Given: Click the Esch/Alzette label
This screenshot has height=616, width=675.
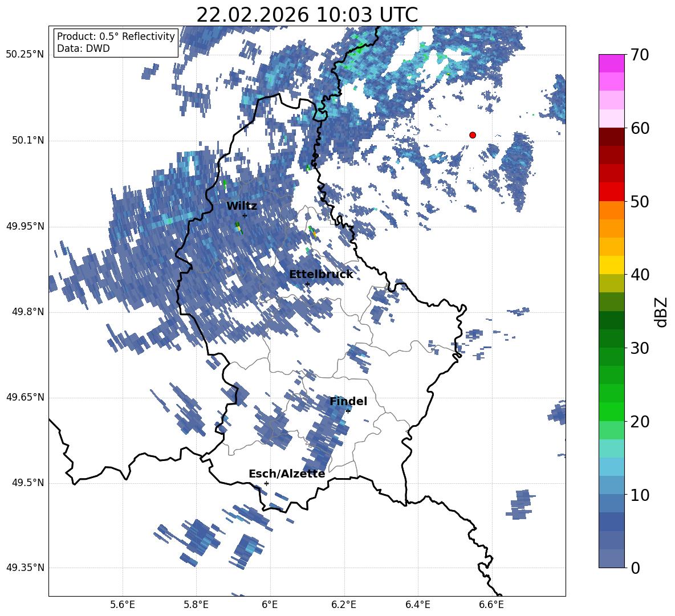Looking at the screenshot, I should (x=287, y=474).
